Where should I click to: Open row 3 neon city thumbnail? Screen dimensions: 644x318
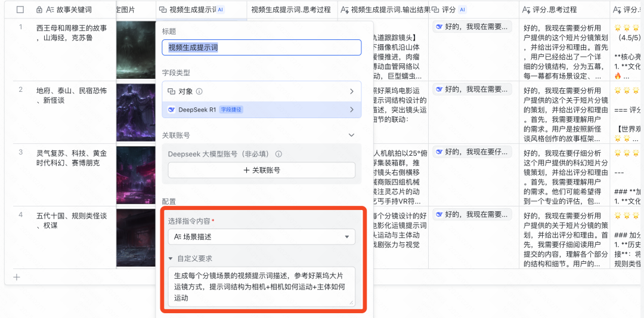(136, 175)
